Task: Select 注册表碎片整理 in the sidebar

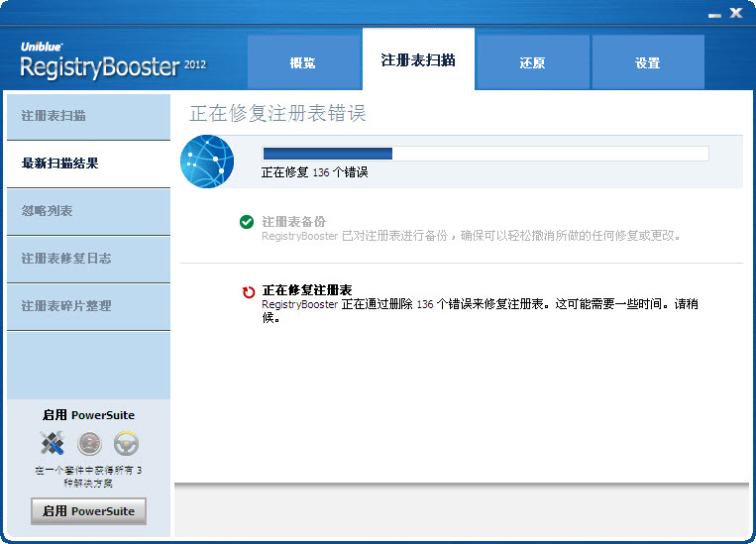Action: tap(87, 306)
